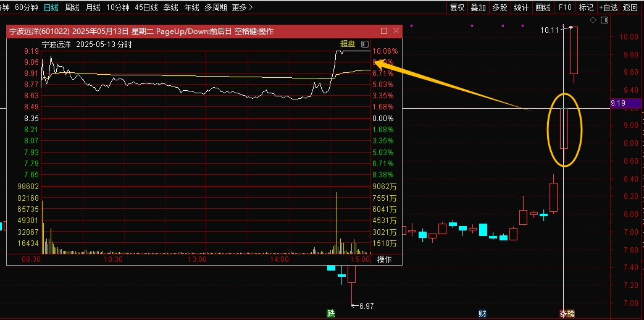This screenshot has height=320, width=644.
Task: Select the 日线 daily period tab
Action: coord(51,7)
